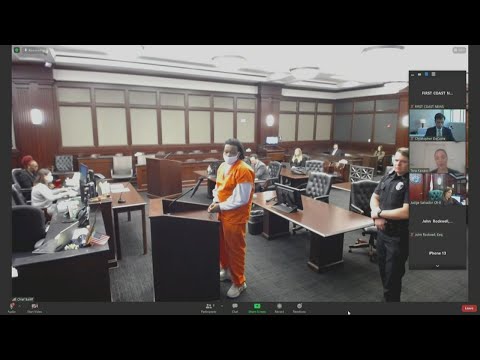Select the man in suit video thumbnail
The height and width of the screenshot is (360, 480).
tap(437, 125)
